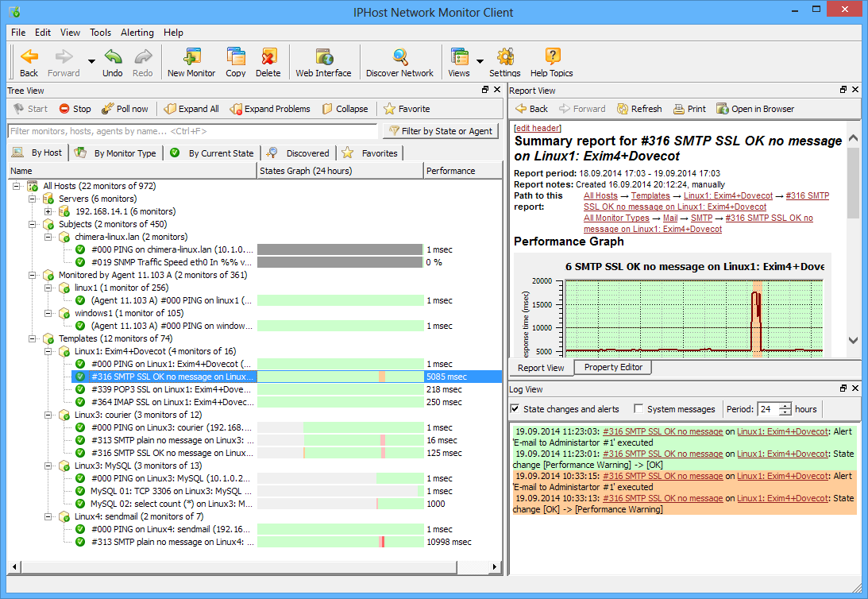This screenshot has height=599, width=868.
Task: Click the Undo toolbar icon
Action: coord(113,56)
